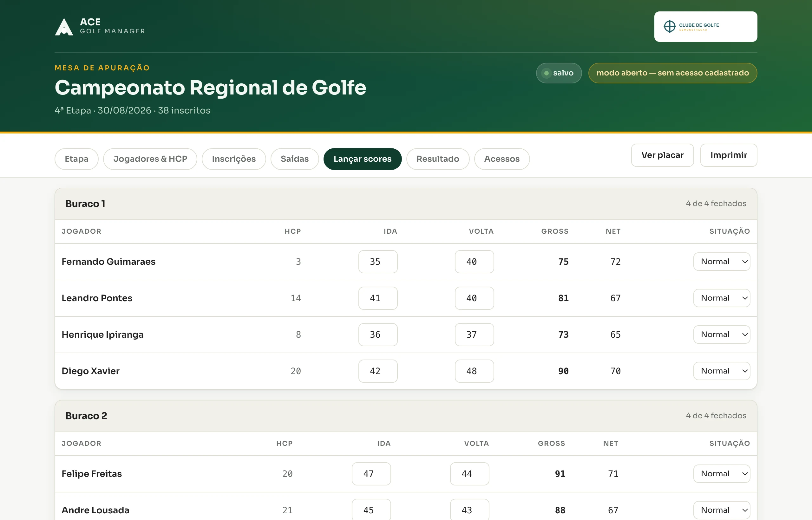This screenshot has height=520, width=812.
Task: Expand Diego Xavier situação dropdown chevron
Action: pyautogui.click(x=744, y=371)
